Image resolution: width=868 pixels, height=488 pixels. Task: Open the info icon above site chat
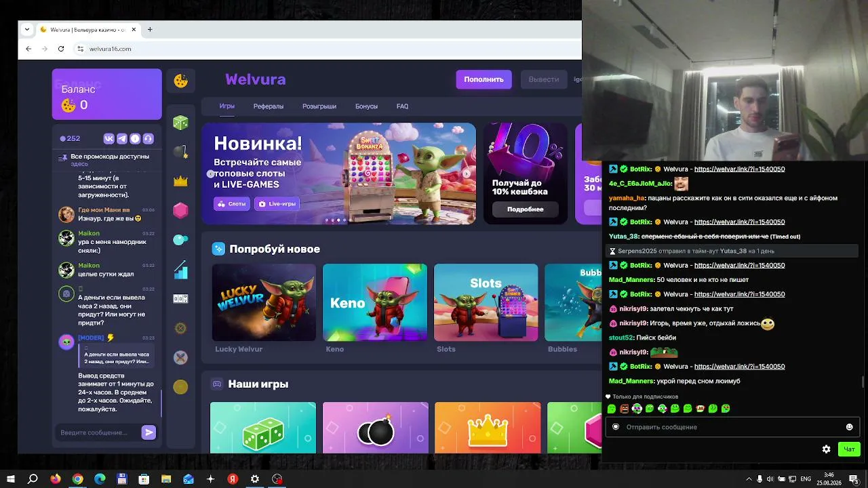(x=135, y=138)
